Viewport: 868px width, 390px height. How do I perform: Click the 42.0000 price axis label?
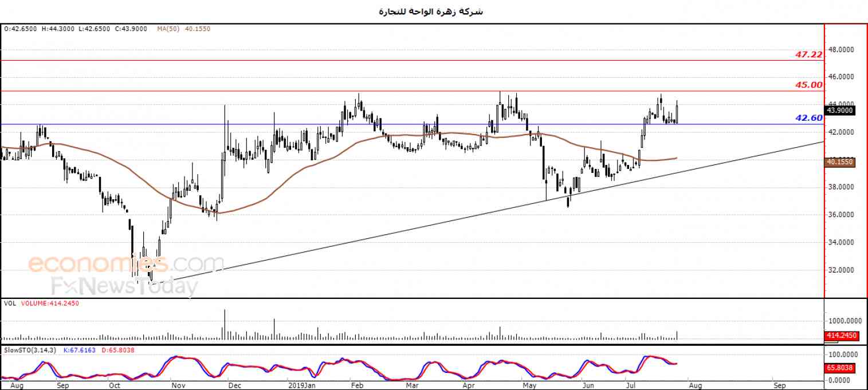pyautogui.click(x=842, y=132)
